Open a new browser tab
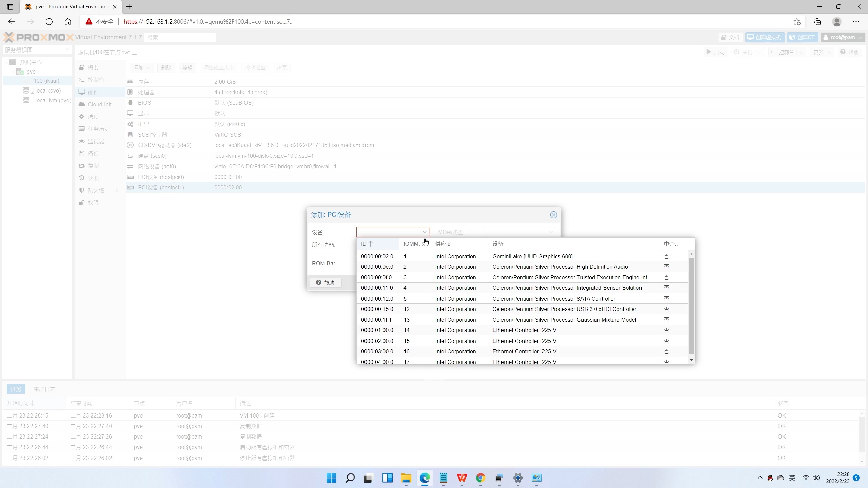 129,6
